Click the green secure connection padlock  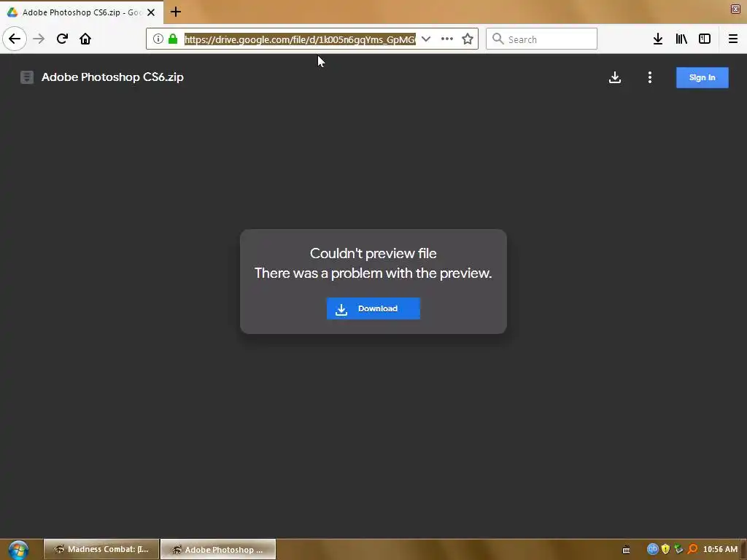[173, 39]
